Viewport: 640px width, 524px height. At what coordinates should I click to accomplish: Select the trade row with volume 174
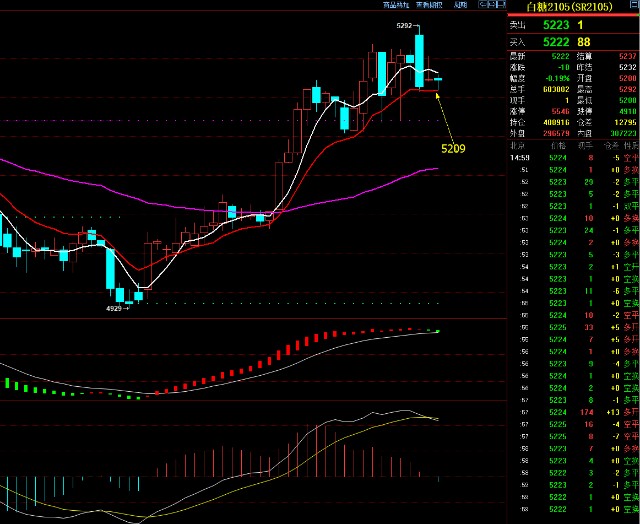572,411
